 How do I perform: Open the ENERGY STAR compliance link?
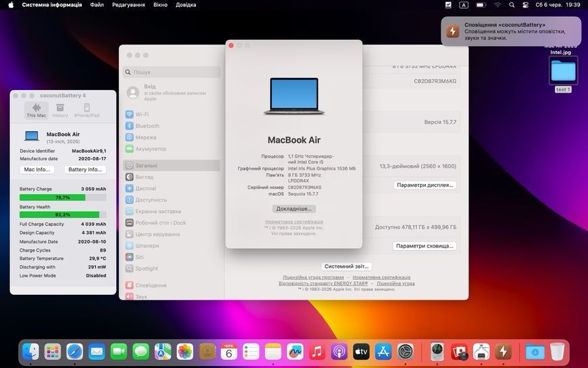coord(323,283)
